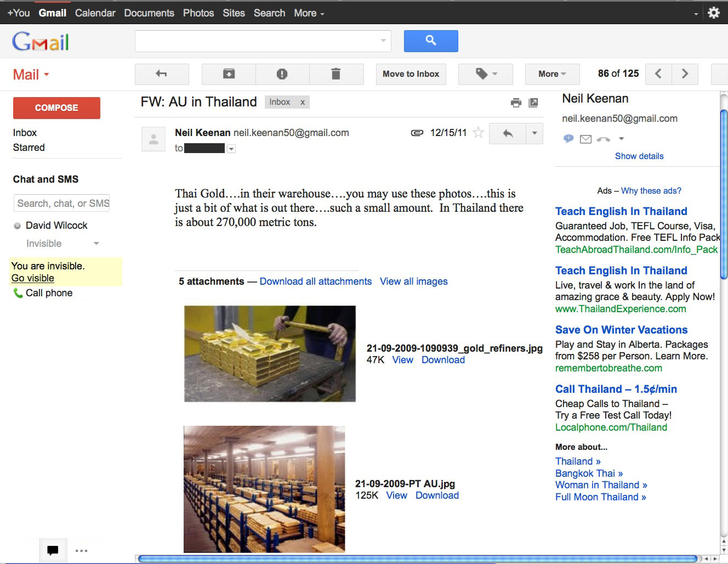Delete email with the trash icon
Image resolution: width=728 pixels, height=564 pixels.
[336, 74]
